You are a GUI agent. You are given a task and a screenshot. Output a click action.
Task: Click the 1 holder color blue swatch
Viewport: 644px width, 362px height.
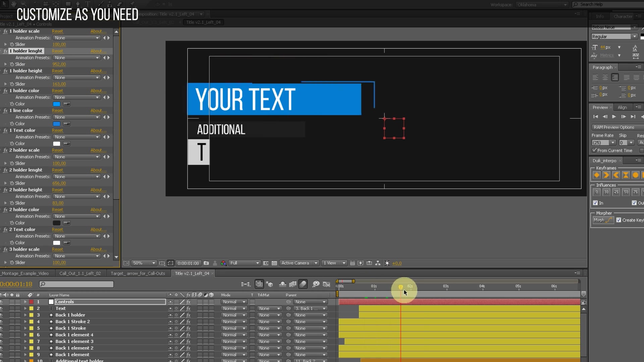pos(57,104)
